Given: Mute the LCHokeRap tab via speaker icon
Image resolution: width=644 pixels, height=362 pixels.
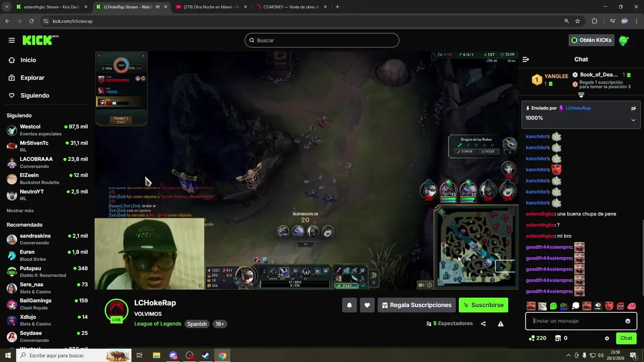Looking at the screenshot, I should pos(157,7).
